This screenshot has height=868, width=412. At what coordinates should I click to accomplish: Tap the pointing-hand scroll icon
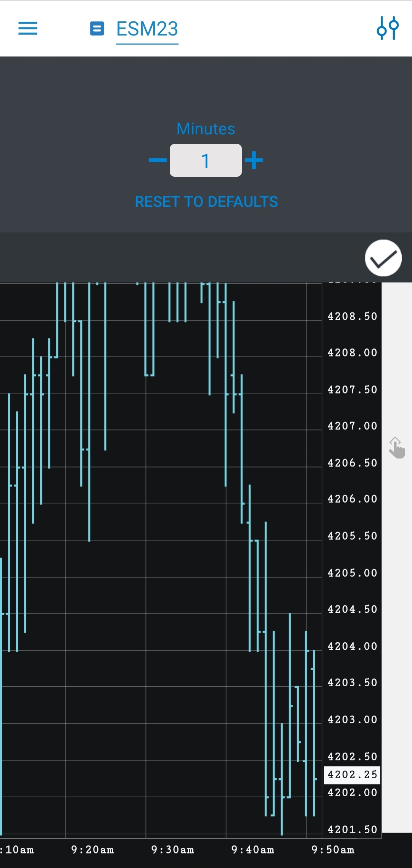click(x=397, y=448)
